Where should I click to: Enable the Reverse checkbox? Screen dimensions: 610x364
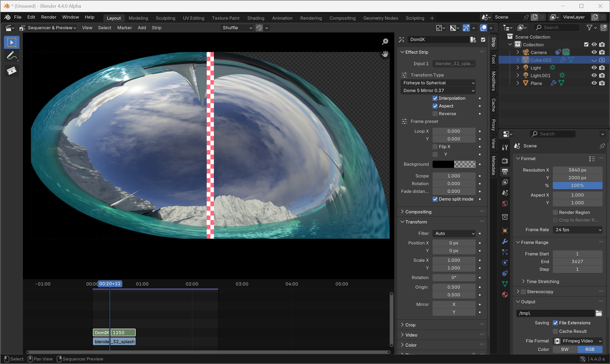pyautogui.click(x=435, y=114)
